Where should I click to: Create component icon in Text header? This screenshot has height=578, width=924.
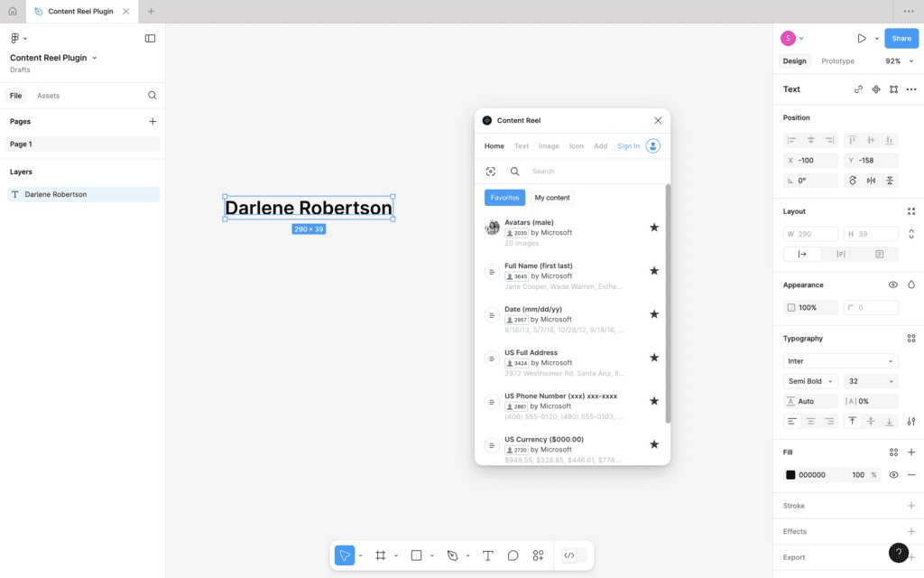[876, 89]
